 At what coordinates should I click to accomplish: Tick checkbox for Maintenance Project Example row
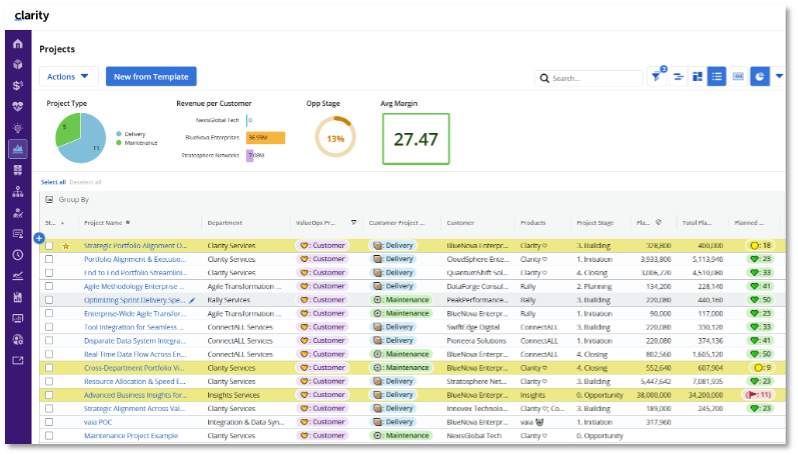point(49,436)
